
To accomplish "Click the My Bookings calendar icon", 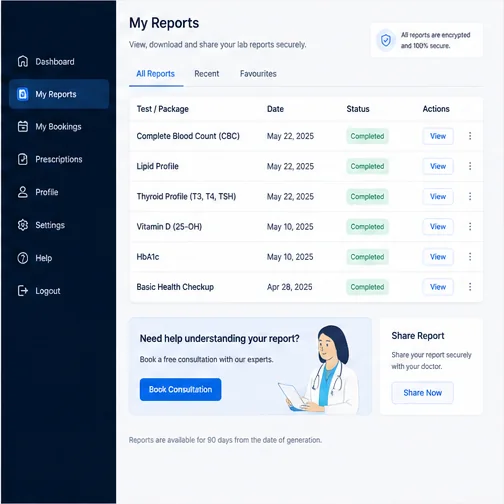I will 23,127.
